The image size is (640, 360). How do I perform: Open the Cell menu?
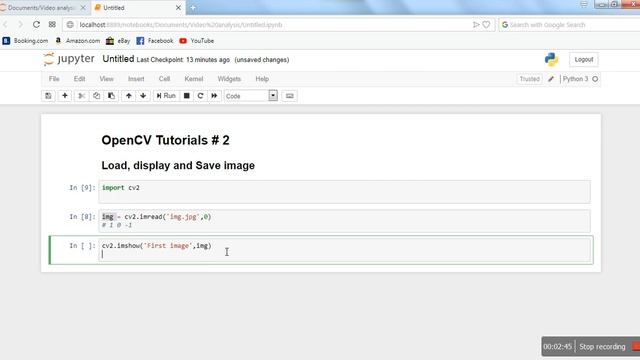[164, 79]
